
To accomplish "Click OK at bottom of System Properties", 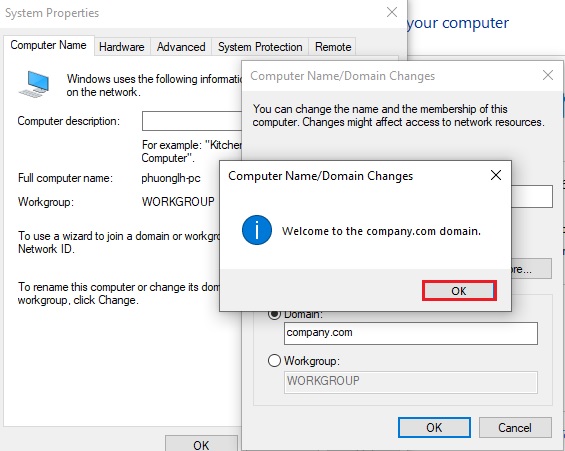I will click(x=201, y=444).
